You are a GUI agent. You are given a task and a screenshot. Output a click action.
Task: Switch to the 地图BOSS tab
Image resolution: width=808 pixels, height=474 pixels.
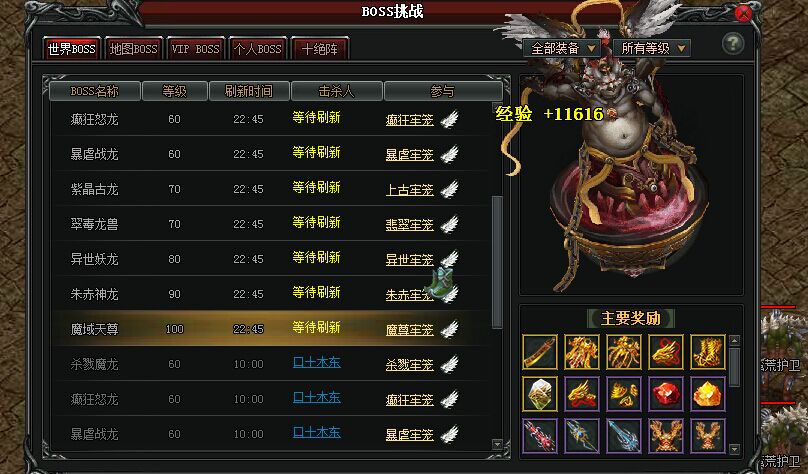coord(133,49)
